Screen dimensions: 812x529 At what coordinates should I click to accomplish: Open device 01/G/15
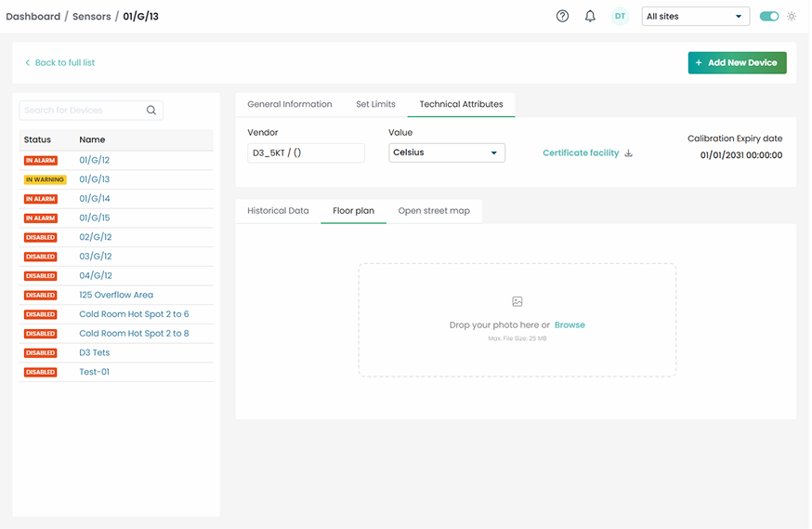[x=94, y=218]
